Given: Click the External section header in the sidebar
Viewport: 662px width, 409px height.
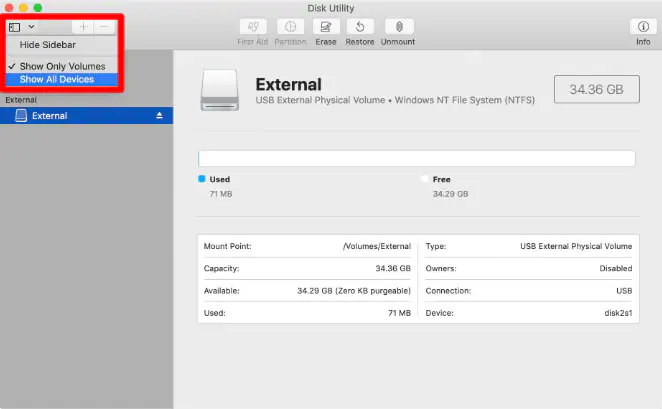Looking at the screenshot, I should pos(21,100).
